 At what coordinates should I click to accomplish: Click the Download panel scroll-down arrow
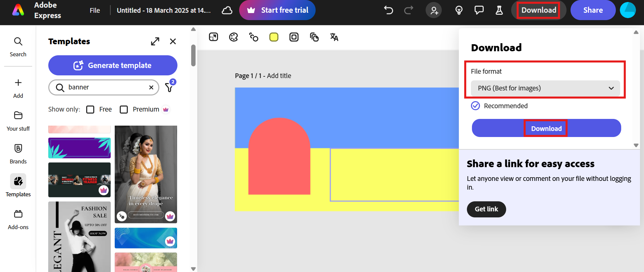coord(636,145)
